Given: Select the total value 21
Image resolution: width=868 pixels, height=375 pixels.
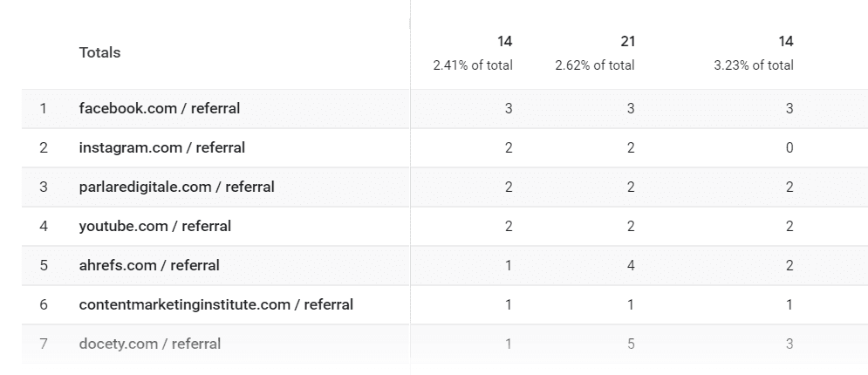Looking at the screenshot, I should [626, 41].
